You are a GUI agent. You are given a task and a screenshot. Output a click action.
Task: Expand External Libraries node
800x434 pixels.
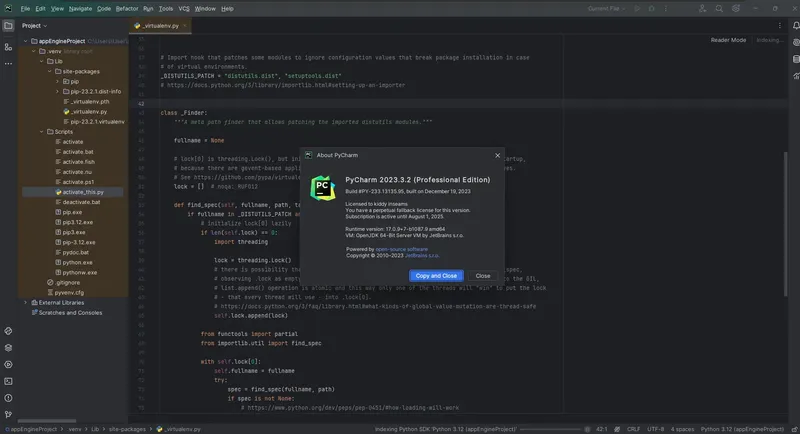(x=26, y=302)
